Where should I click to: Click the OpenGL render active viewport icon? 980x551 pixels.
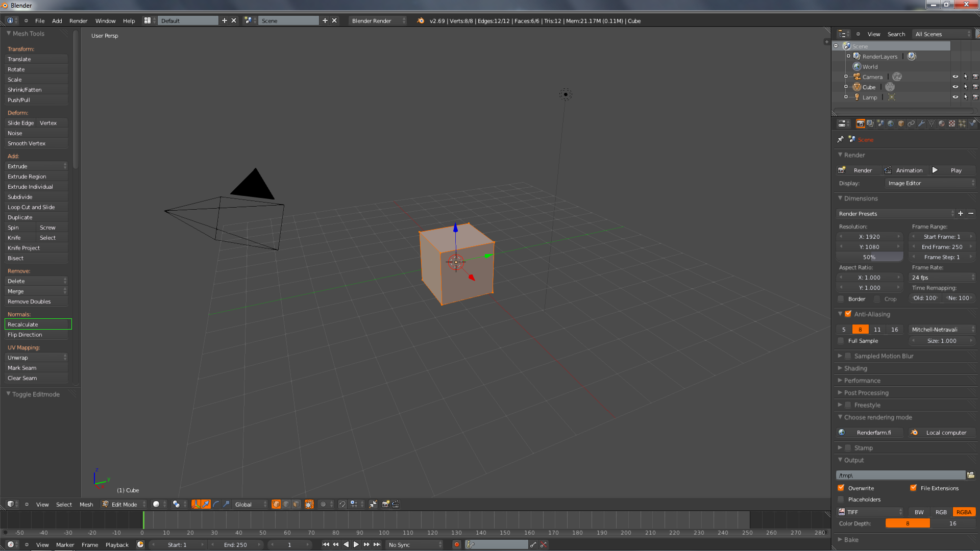pyautogui.click(x=386, y=504)
